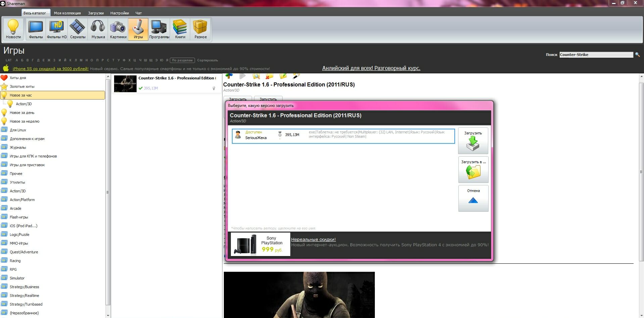Click the star icon for Золотые хиты
The image size is (644, 318).
pos(4,86)
